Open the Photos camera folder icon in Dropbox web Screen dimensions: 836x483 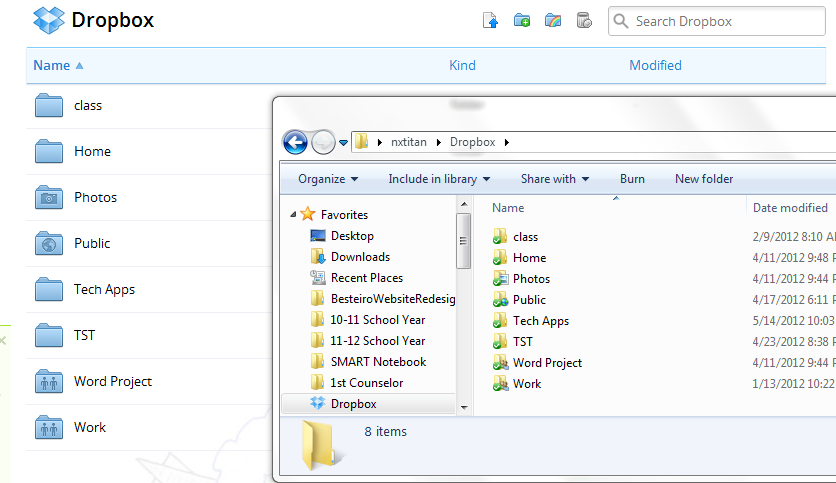pos(49,197)
